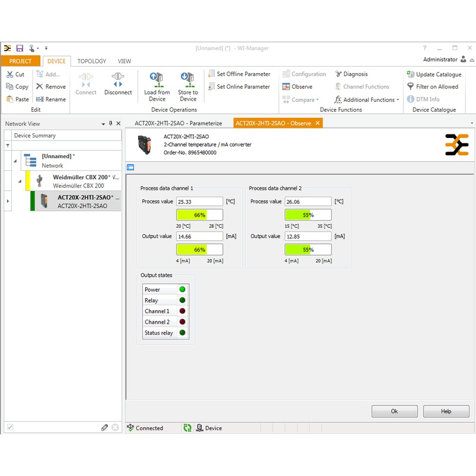Screen dimensions: 476x476
Task: Click the Help button
Action: tap(446, 411)
